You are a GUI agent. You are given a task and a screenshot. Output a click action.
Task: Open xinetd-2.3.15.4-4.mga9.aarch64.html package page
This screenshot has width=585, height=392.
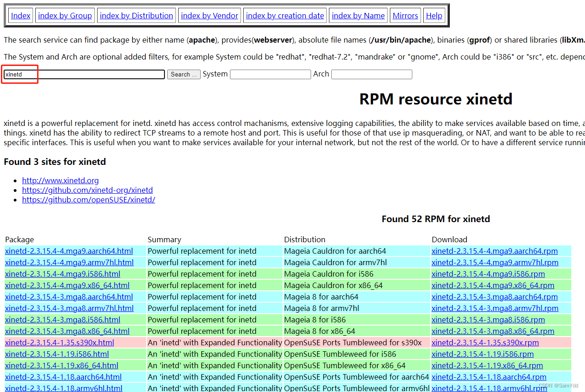tap(69, 251)
